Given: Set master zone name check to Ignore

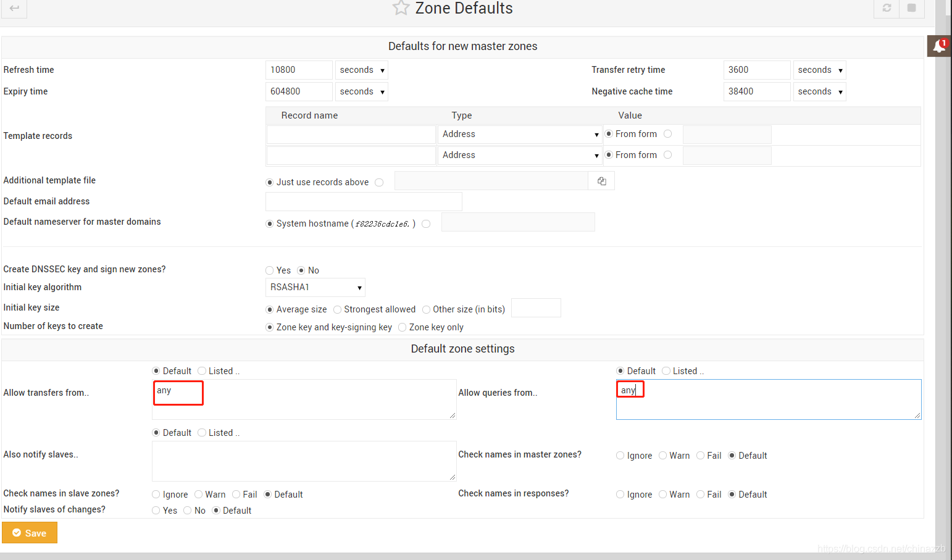Looking at the screenshot, I should pyautogui.click(x=620, y=456).
